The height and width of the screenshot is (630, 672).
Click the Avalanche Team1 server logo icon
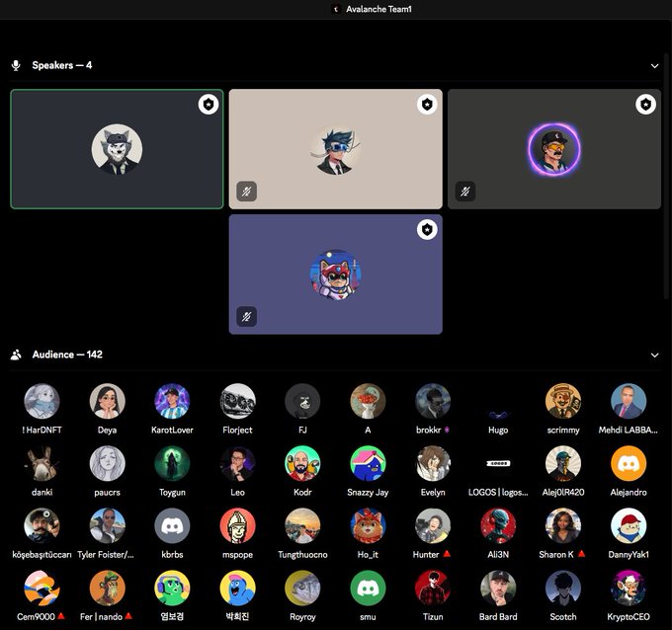coord(336,9)
